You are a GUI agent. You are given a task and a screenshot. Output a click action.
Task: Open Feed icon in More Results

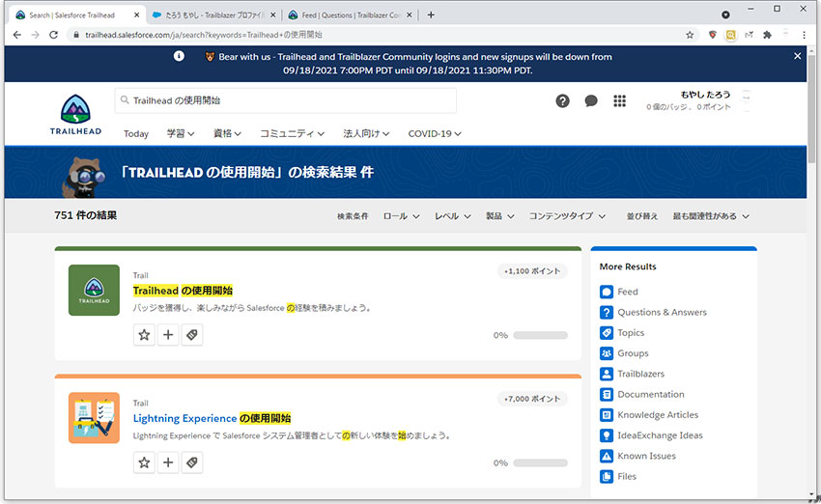(x=607, y=292)
